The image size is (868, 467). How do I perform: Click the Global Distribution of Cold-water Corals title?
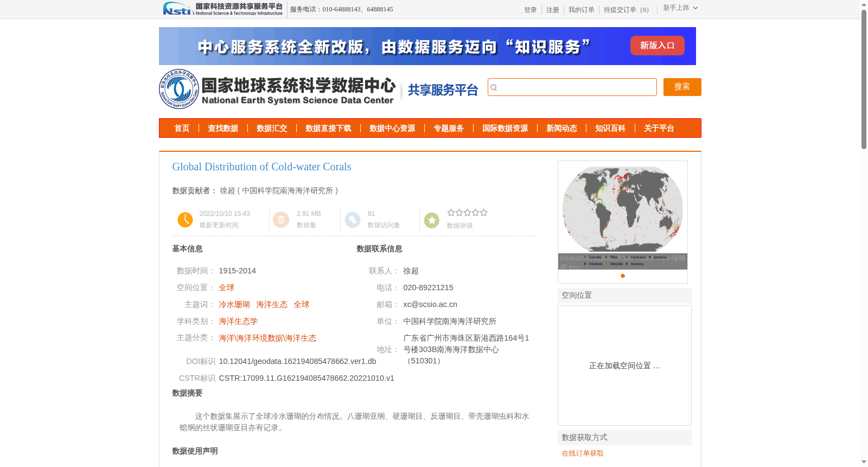(261, 167)
